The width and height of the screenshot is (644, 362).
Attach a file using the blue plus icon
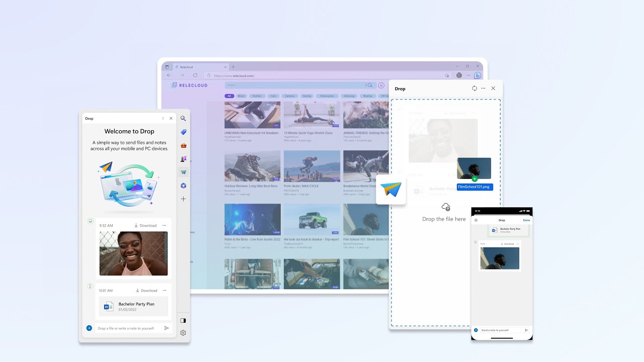[89, 328]
